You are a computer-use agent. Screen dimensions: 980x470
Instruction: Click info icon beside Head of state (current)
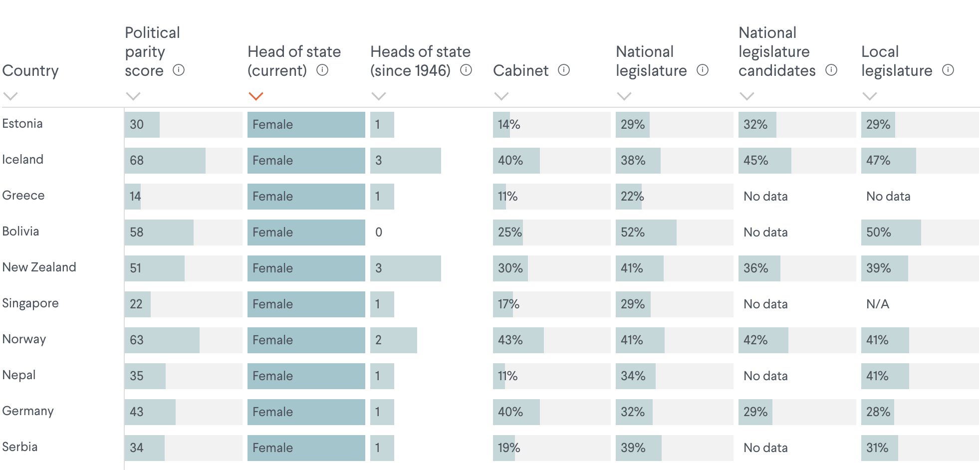tap(322, 70)
